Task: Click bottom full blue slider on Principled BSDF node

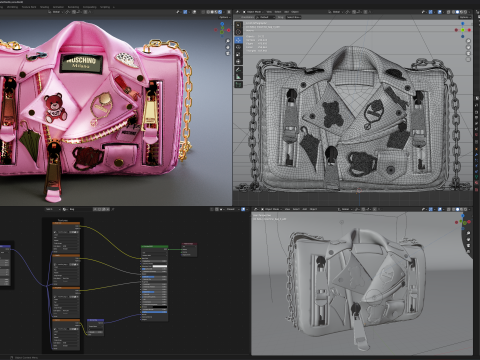Action: 154,312
